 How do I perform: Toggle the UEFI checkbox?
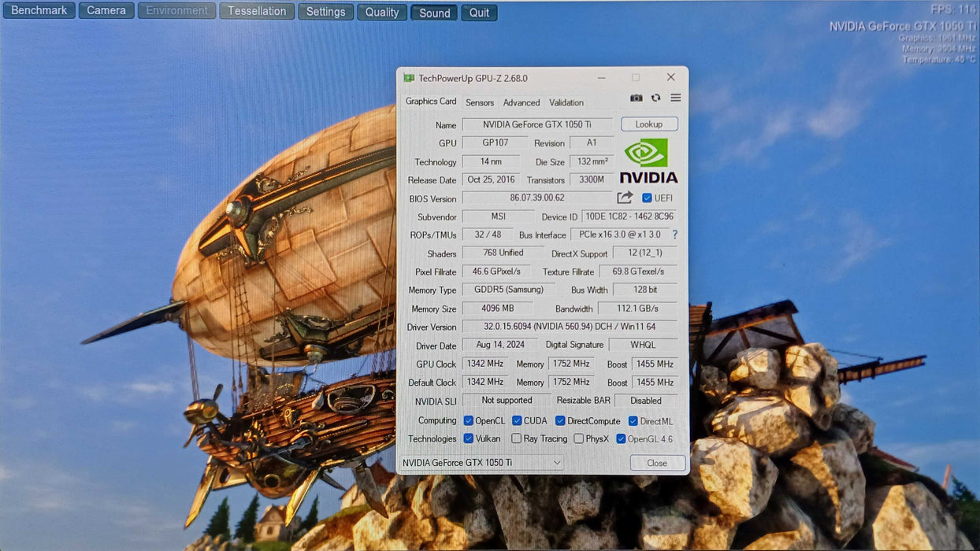point(647,198)
